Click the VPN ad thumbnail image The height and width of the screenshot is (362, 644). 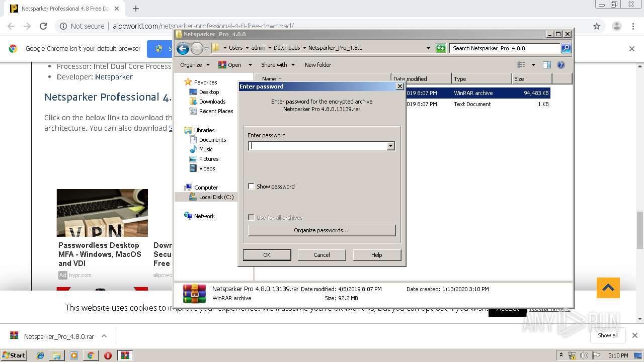102,213
